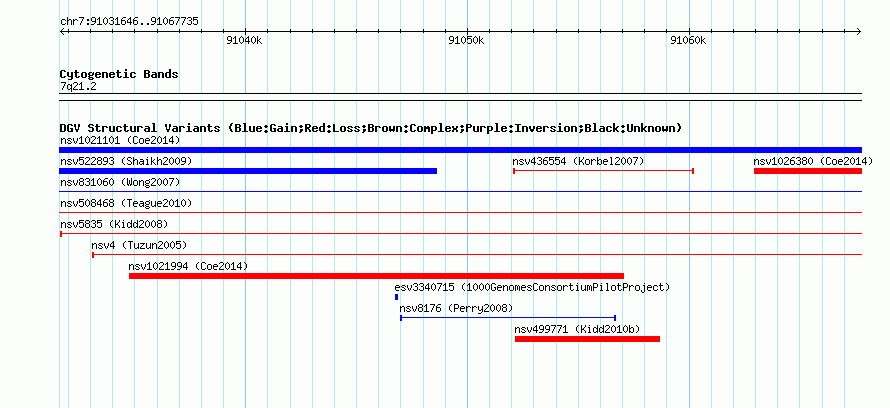Click the nsv1021994 (Coe2014) label
Screen dimensions: 890x408
(x=188, y=266)
